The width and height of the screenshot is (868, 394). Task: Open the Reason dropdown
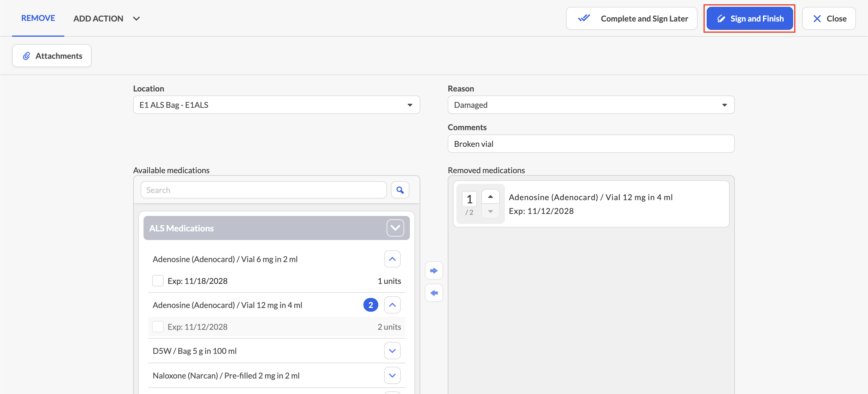(x=591, y=105)
